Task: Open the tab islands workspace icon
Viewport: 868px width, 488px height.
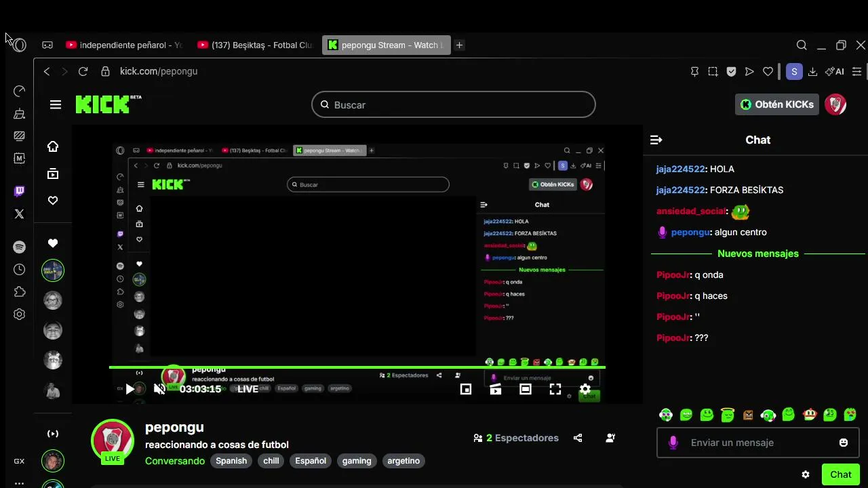Action: pyautogui.click(x=47, y=45)
